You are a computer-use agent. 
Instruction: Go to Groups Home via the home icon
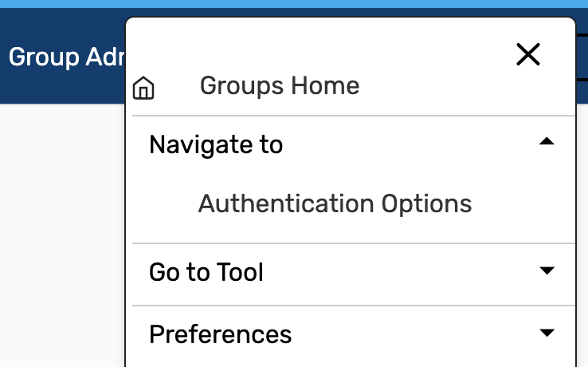[x=143, y=88]
